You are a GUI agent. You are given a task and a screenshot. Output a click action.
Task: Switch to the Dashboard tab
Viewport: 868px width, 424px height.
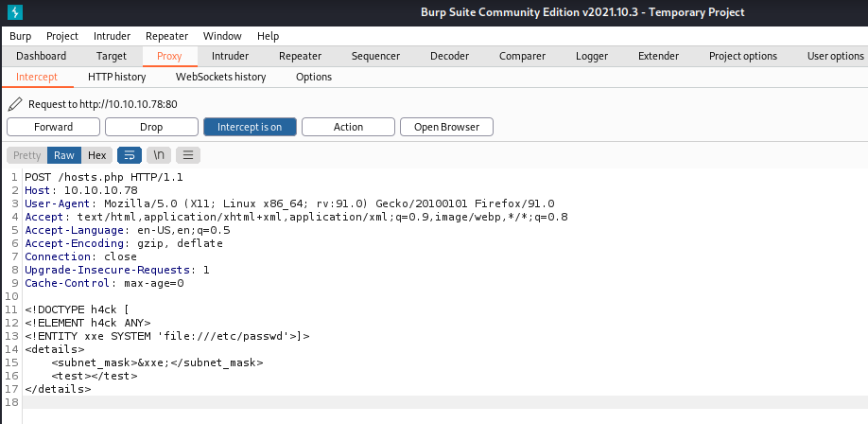pos(41,56)
